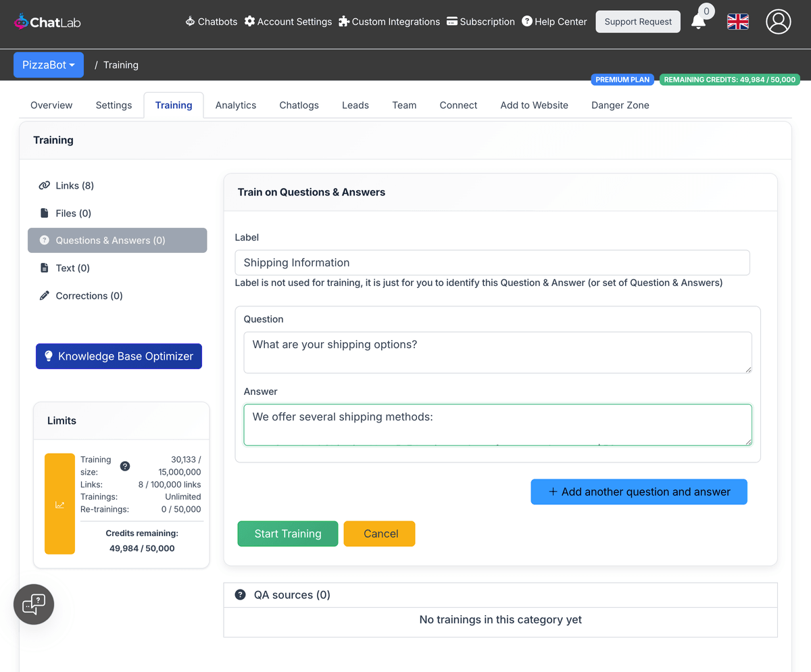Image resolution: width=811 pixels, height=672 pixels.
Task: Click the Questions & Answers help icon
Action: 44,240
